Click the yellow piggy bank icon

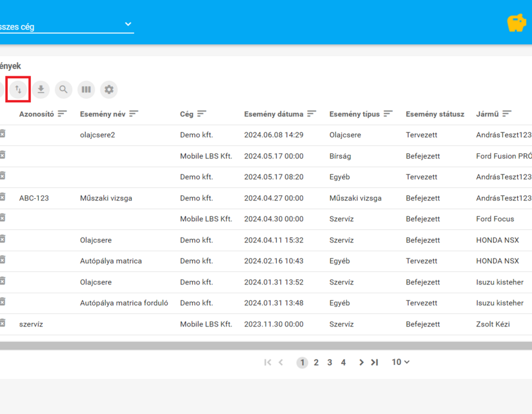[517, 23]
